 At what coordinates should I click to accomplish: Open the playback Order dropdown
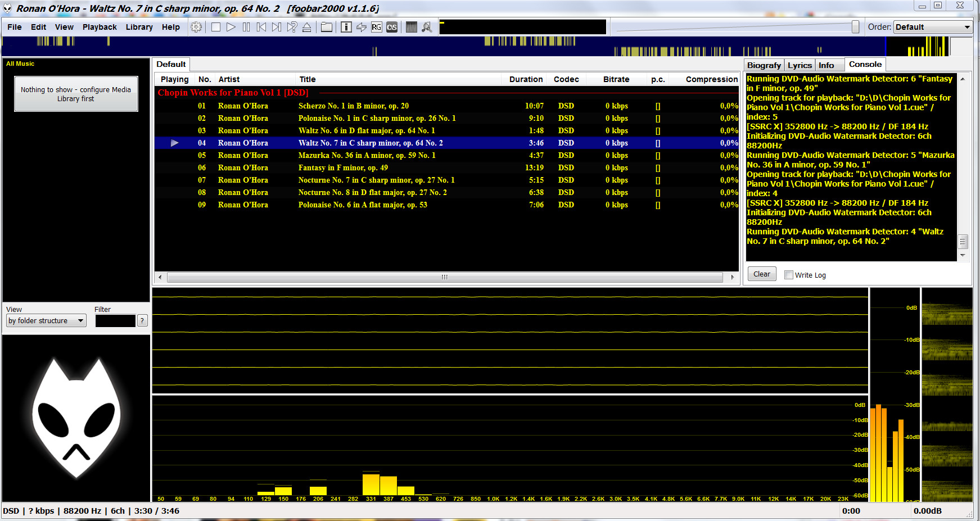[x=933, y=27]
